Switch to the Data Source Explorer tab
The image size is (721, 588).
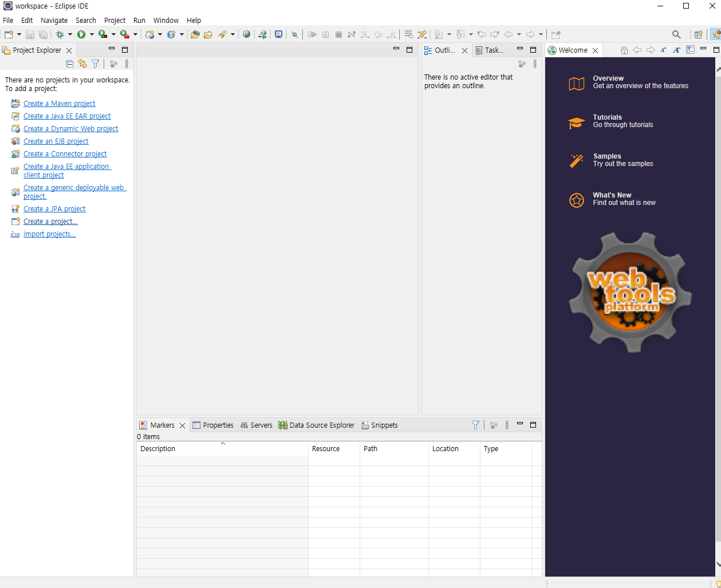coord(316,425)
